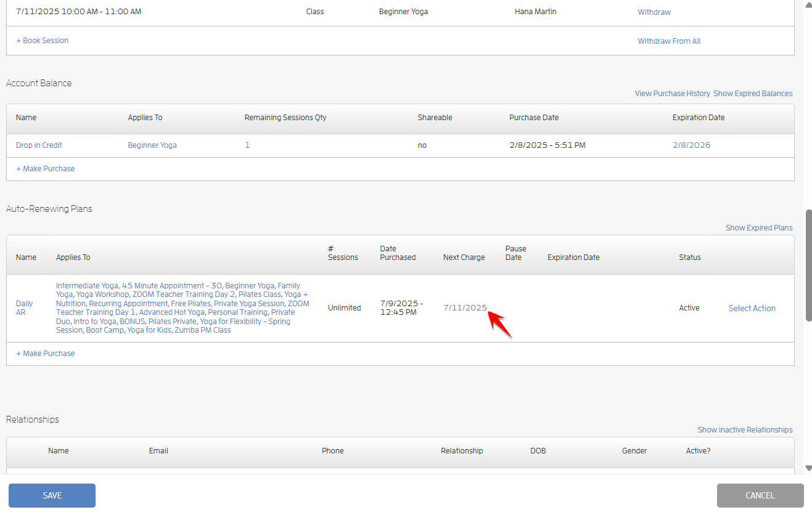812x515 pixels.
Task: Edit expiration date 2/8/2026
Action: (691, 145)
